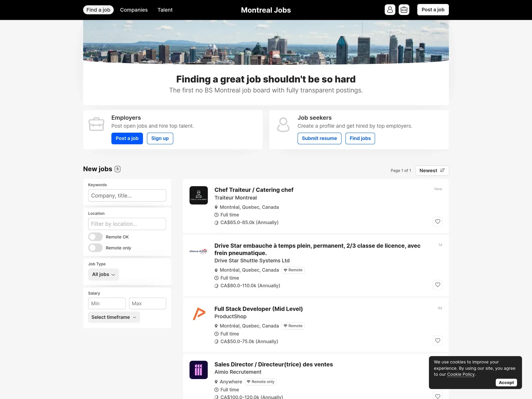Viewport: 532px width, 399px height.
Task: Select the Find a job nav tab
Action: pyautogui.click(x=98, y=10)
